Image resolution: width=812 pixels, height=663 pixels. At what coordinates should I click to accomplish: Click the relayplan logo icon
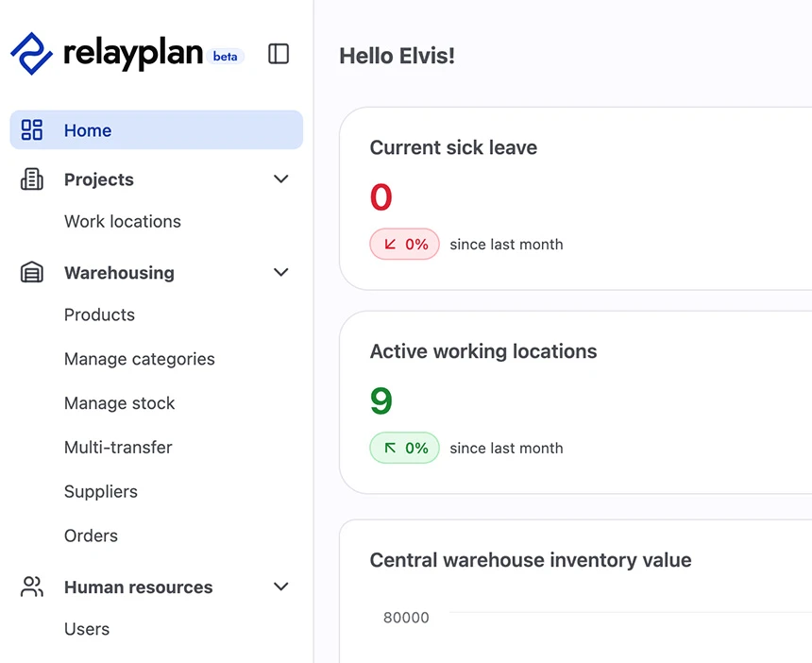[x=31, y=54]
